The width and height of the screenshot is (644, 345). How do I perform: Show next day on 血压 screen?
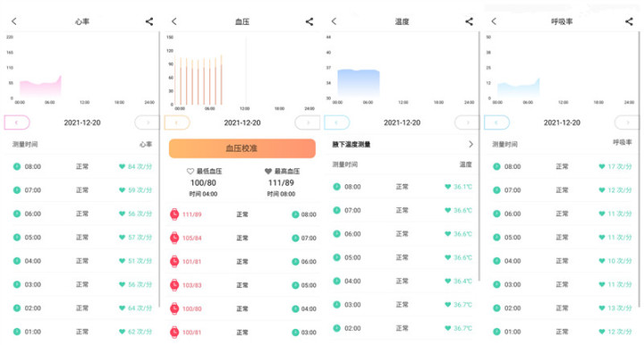(x=307, y=122)
